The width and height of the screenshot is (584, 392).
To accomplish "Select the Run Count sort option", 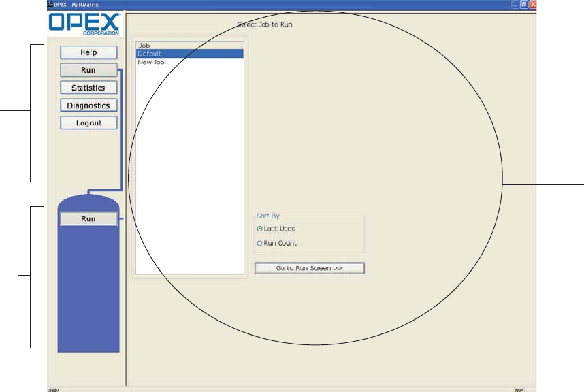I will tap(277, 243).
